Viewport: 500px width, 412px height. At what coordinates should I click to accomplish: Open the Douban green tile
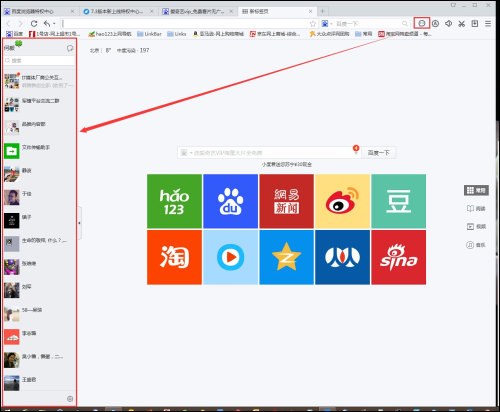coord(399,201)
